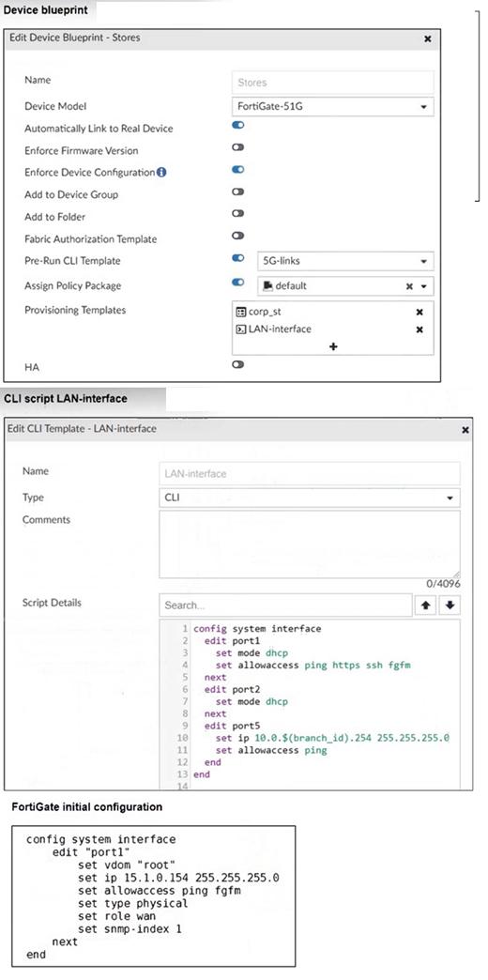Screen dimensions: 488x980
Task: Open Device Model dropdown FortiGate-51G
Action: [332, 107]
